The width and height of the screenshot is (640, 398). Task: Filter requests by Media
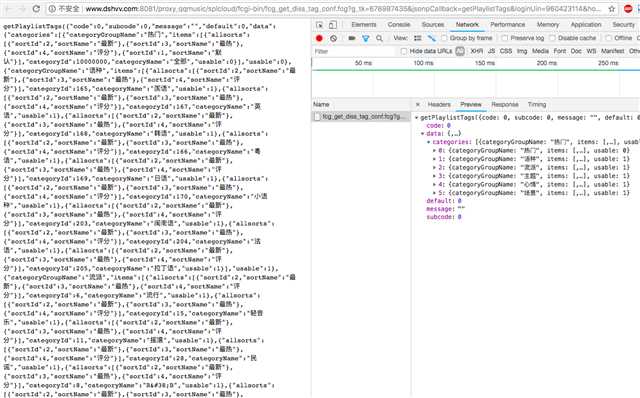(x=540, y=51)
